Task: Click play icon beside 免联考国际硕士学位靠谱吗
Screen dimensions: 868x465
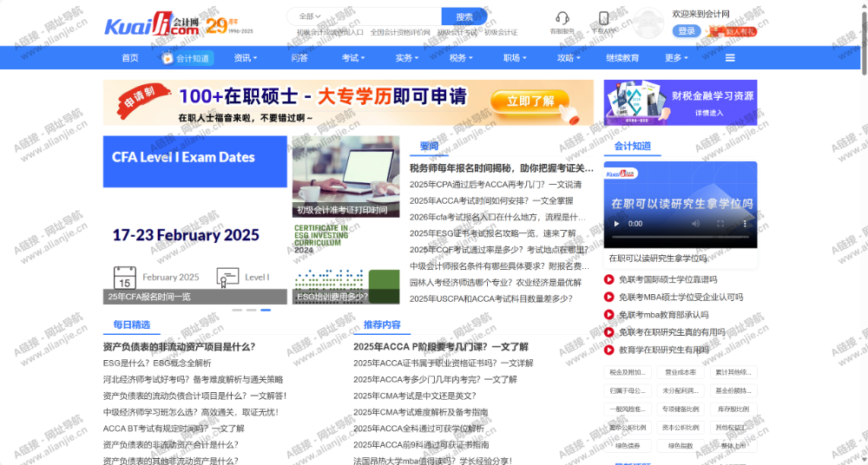Action: coord(609,279)
